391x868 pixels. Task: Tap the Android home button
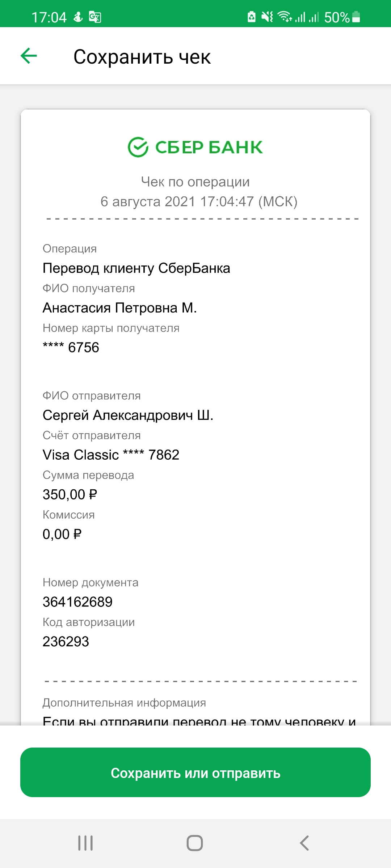pyautogui.click(x=195, y=843)
